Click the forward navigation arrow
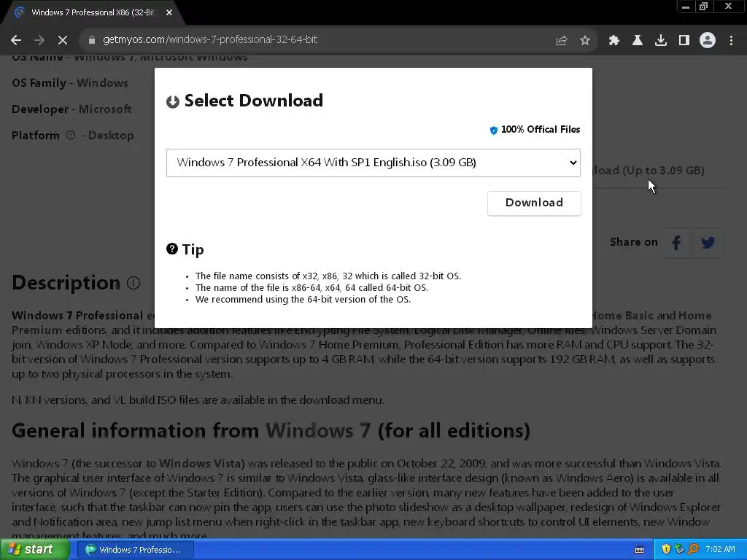 [39, 40]
